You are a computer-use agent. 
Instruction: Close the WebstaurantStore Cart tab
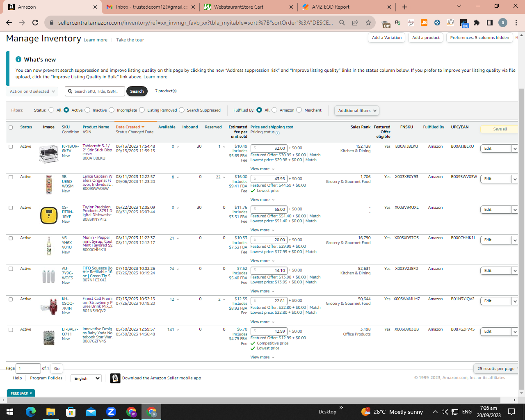pos(291,7)
